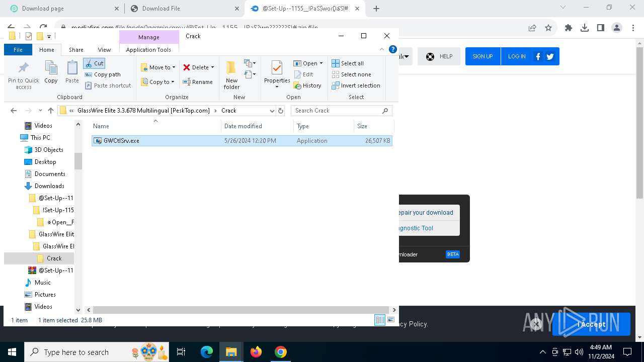Click Paste shortcut in ribbon
The image size is (644, 362).
[108, 85]
